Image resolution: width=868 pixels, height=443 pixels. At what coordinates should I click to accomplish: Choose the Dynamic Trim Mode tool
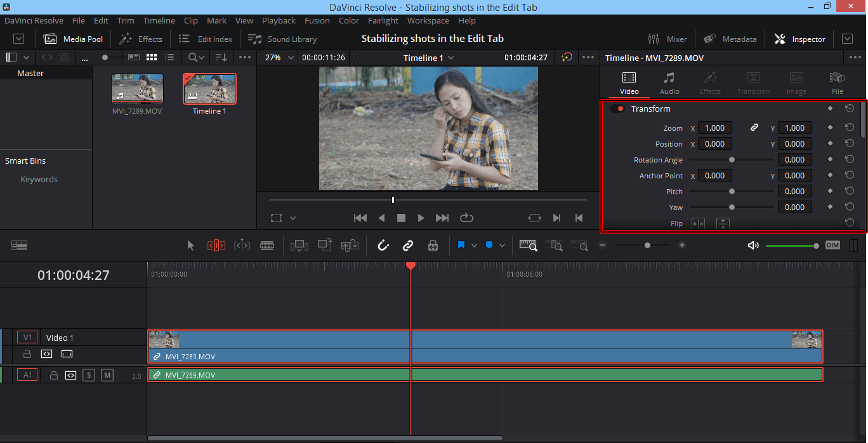coord(242,246)
